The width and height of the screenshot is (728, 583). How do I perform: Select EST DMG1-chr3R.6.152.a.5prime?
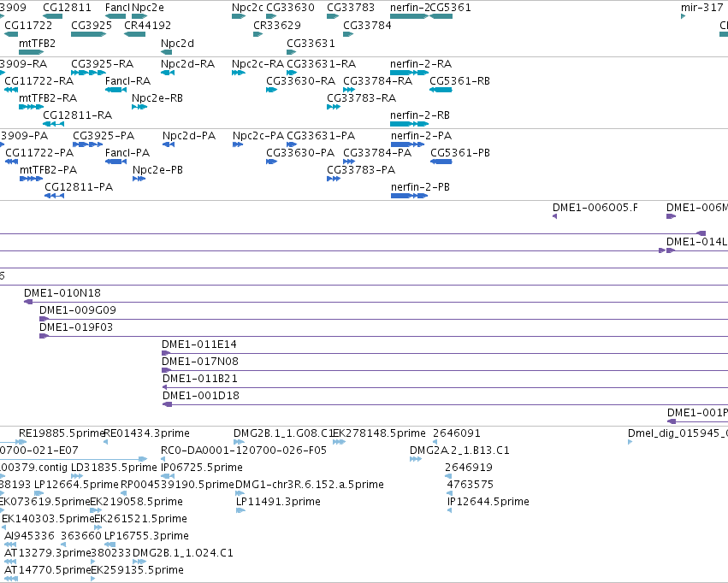pos(309,484)
